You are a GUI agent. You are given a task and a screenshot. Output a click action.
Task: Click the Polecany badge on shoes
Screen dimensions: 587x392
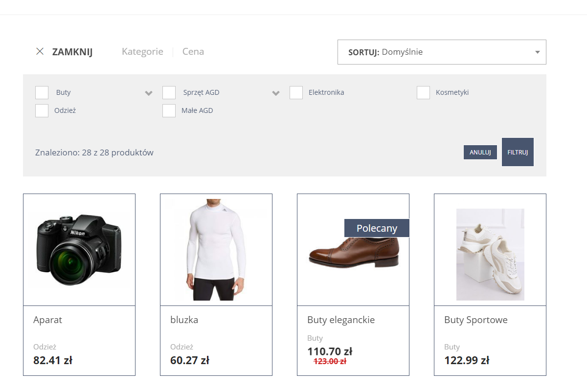tap(377, 228)
